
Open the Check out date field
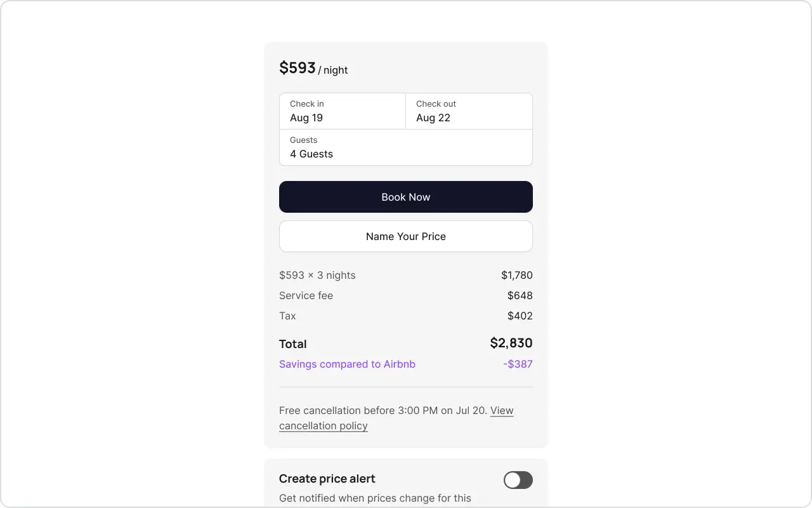(469, 111)
